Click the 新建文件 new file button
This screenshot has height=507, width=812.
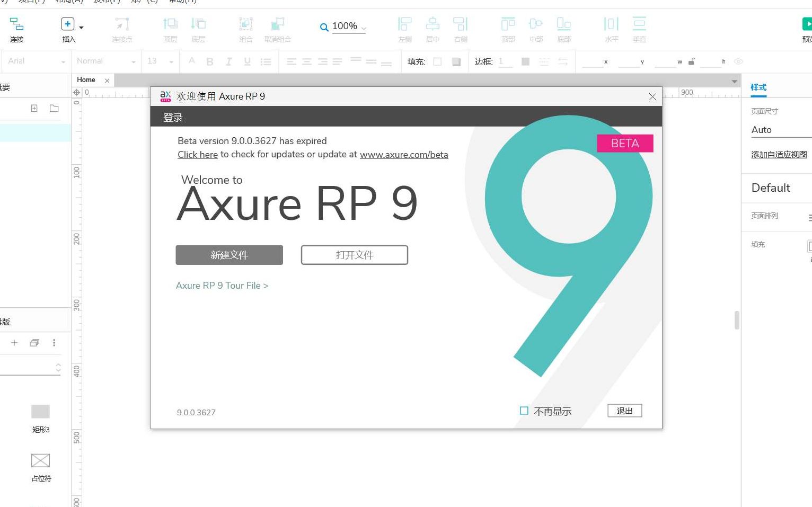point(229,255)
